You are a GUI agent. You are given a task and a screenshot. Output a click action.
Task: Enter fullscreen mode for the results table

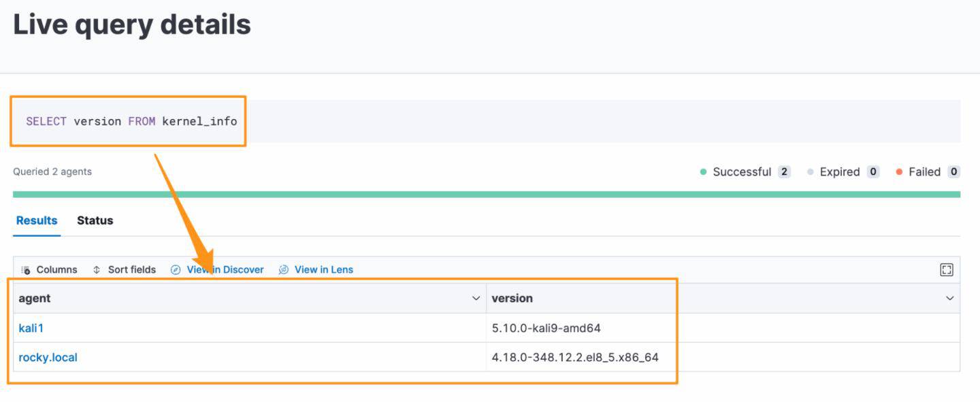click(x=946, y=269)
